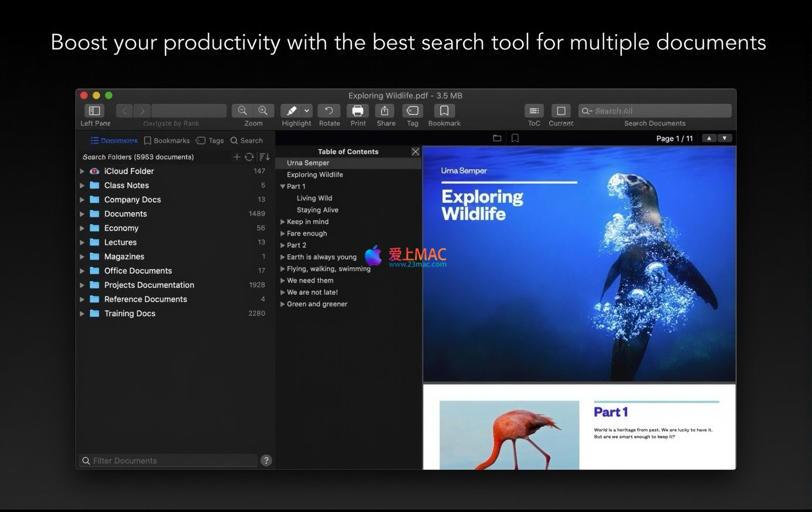Click the Print icon in toolbar
812x512 pixels.
click(358, 111)
